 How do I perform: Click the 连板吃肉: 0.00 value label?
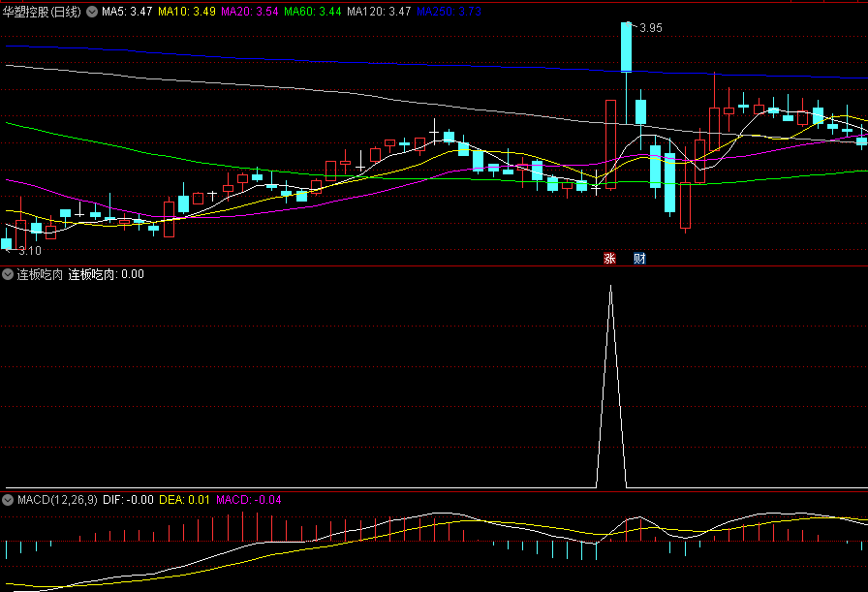coord(107,274)
